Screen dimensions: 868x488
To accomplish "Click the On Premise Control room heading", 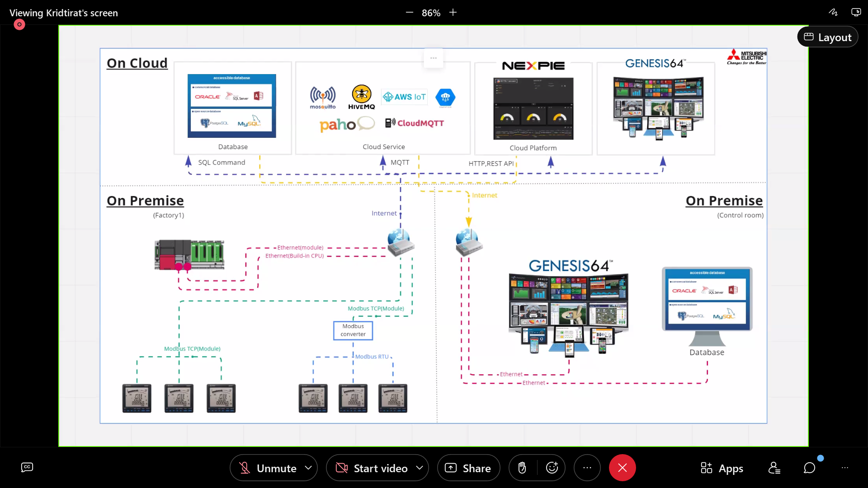I will tap(724, 200).
